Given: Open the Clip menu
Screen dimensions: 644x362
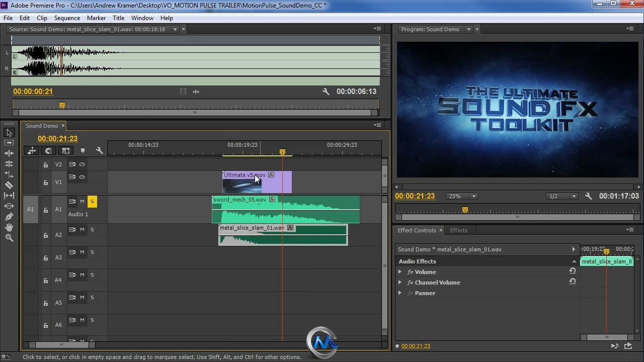Looking at the screenshot, I should (42, 18).
